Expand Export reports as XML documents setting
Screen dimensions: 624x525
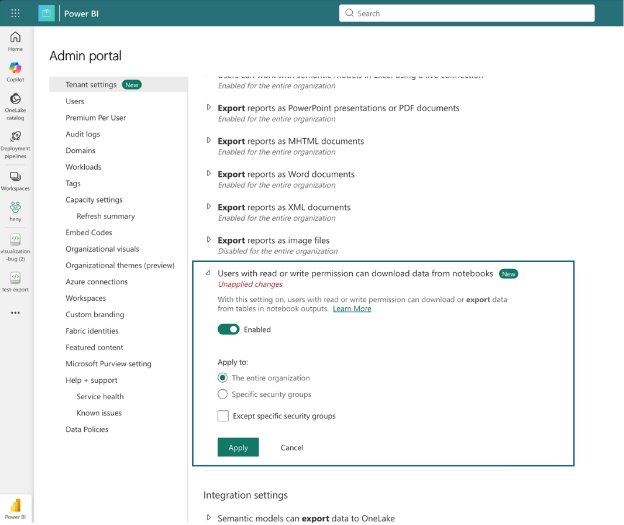[209, 206]
